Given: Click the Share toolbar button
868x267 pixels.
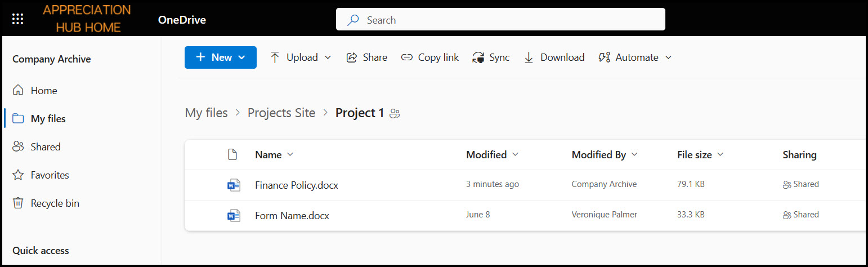Looking at the screenshot, I should pos(366,57).
